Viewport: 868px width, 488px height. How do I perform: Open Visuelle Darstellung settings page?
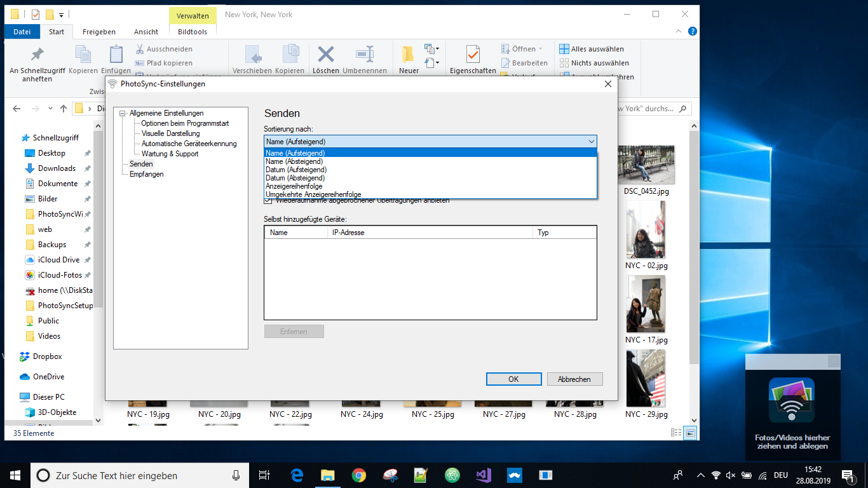pos(170,133)
